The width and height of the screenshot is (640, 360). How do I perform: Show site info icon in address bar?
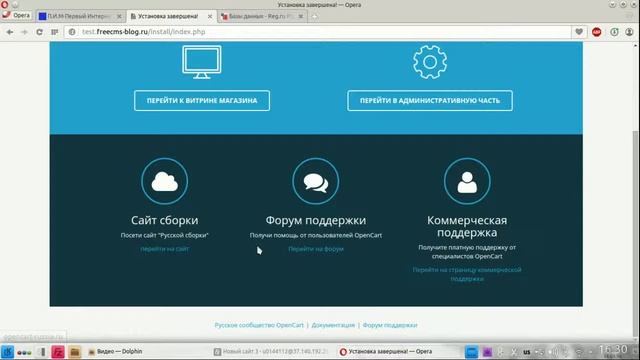pyautogui.click(x=72, y=32)
